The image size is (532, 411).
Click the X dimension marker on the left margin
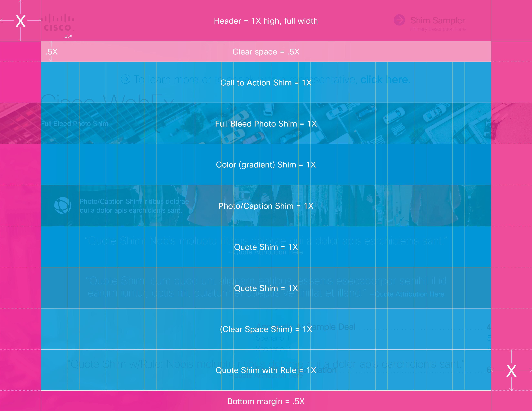tap(21, 21)
